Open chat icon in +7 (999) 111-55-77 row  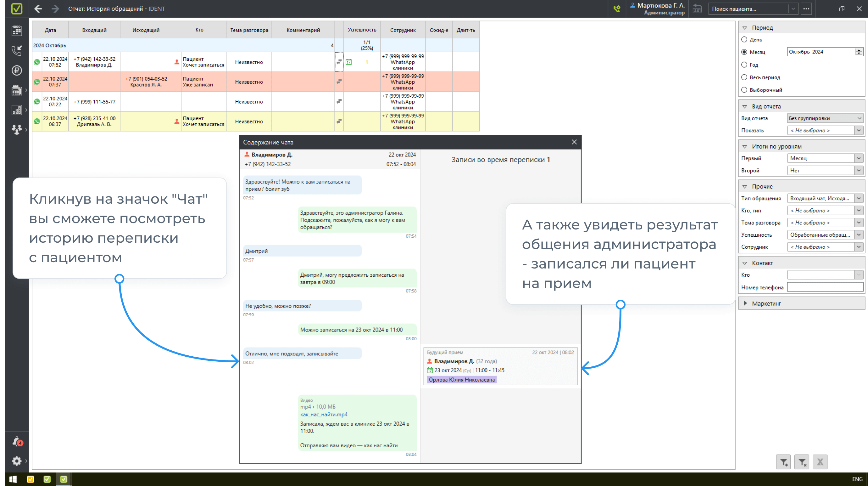(x=339, y=101)
